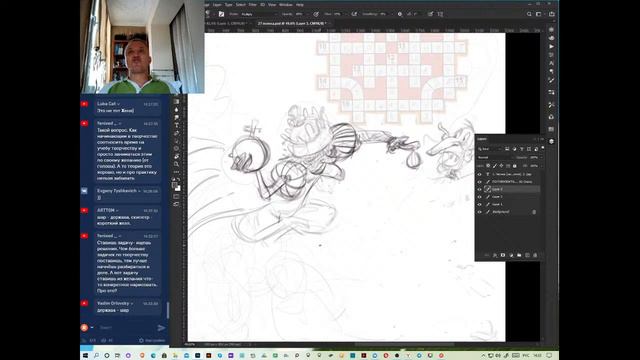The image size is (640, 360).
Task: Select the Blur tool in toolbar
Action: (177, 110)
